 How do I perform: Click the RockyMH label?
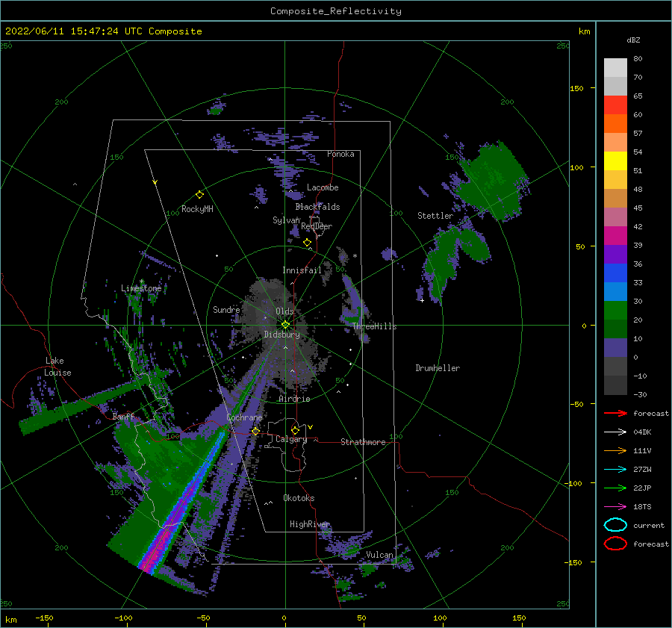197,209
